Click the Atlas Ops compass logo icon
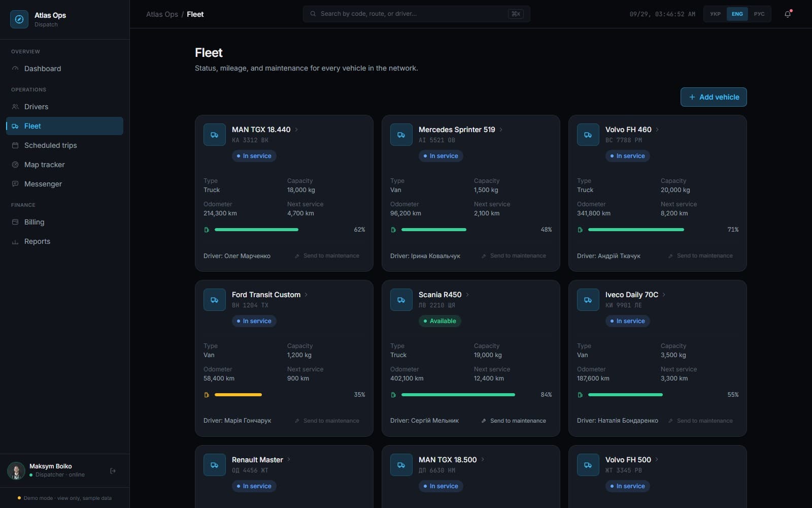This screenshot has height=508, width=812. point(19,19)
